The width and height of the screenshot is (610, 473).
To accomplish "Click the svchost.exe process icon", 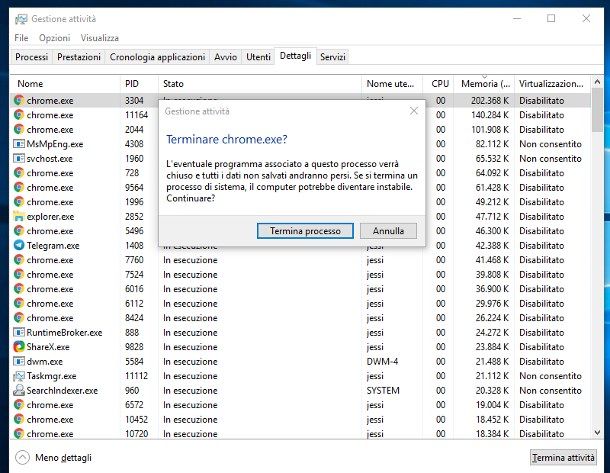I will [19, 158].
